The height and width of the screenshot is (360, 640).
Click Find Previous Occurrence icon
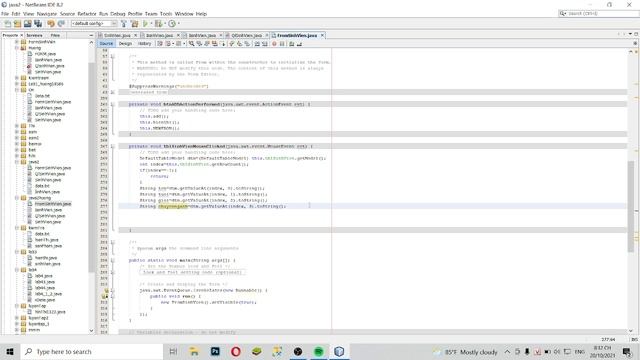(198, 44)
